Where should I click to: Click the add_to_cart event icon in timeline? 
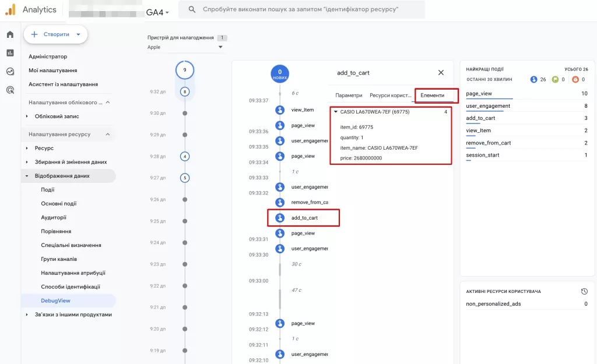(280, 218)
